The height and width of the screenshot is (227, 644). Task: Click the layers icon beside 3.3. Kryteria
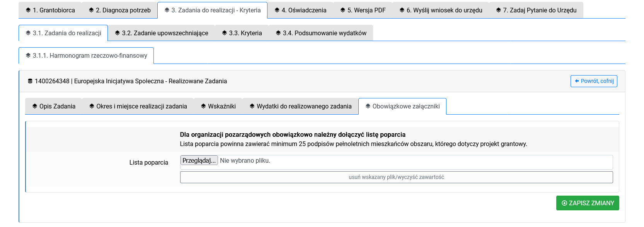[x=225, y=33]
